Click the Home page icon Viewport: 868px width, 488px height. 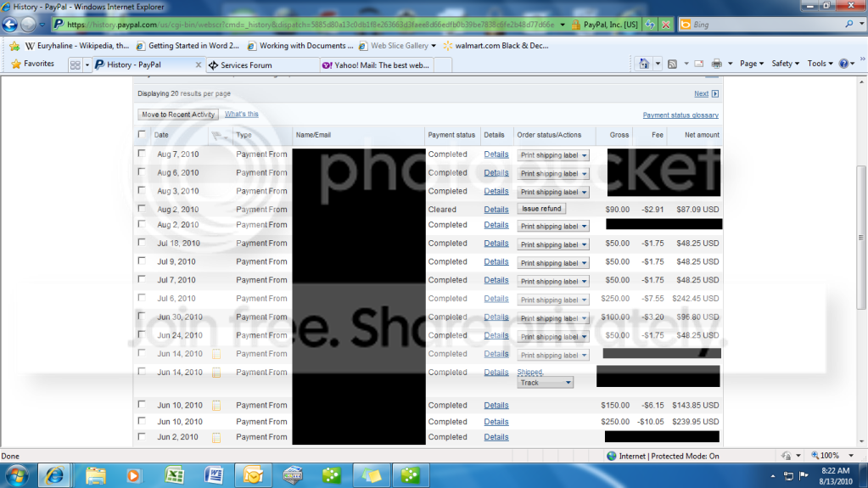[x=644, y=64]
